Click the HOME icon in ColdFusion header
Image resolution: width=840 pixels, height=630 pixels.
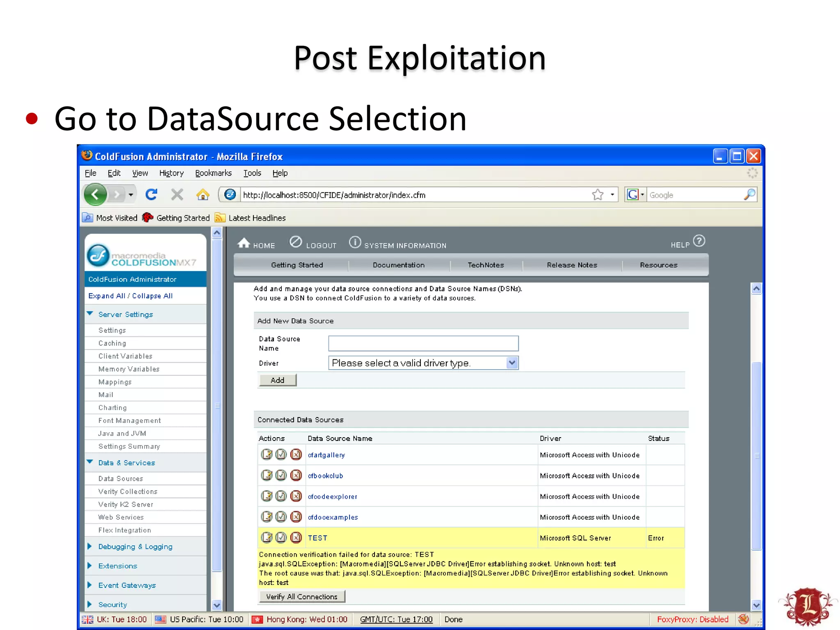click(x=244, y=243)
